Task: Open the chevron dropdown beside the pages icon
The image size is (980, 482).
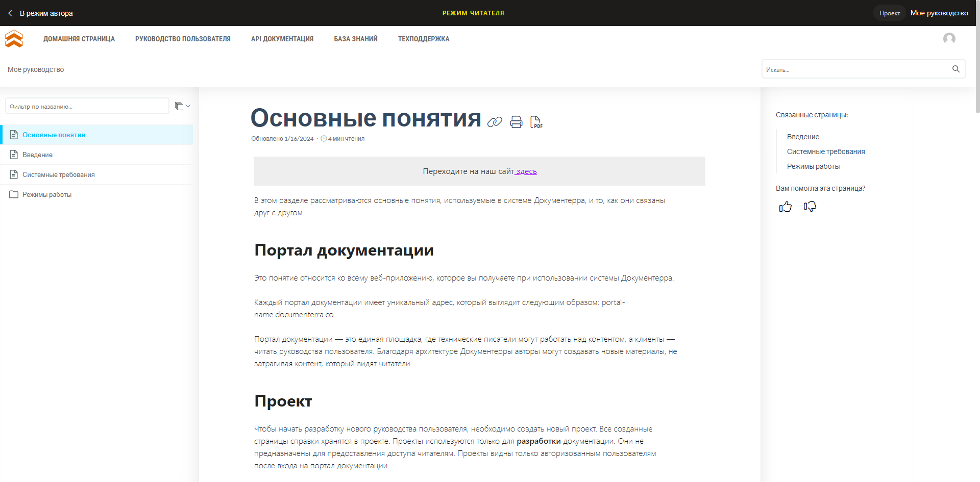Action: [188, 106]
